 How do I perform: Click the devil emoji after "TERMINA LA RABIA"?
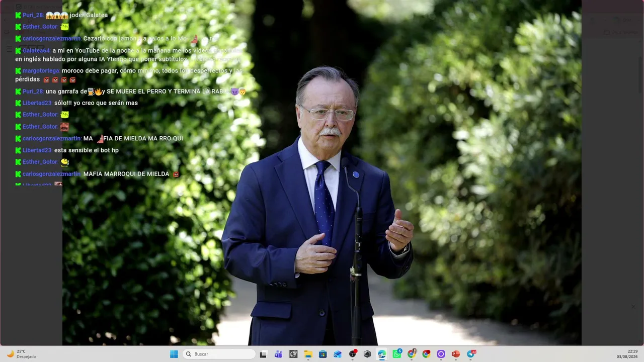(234, 92)
